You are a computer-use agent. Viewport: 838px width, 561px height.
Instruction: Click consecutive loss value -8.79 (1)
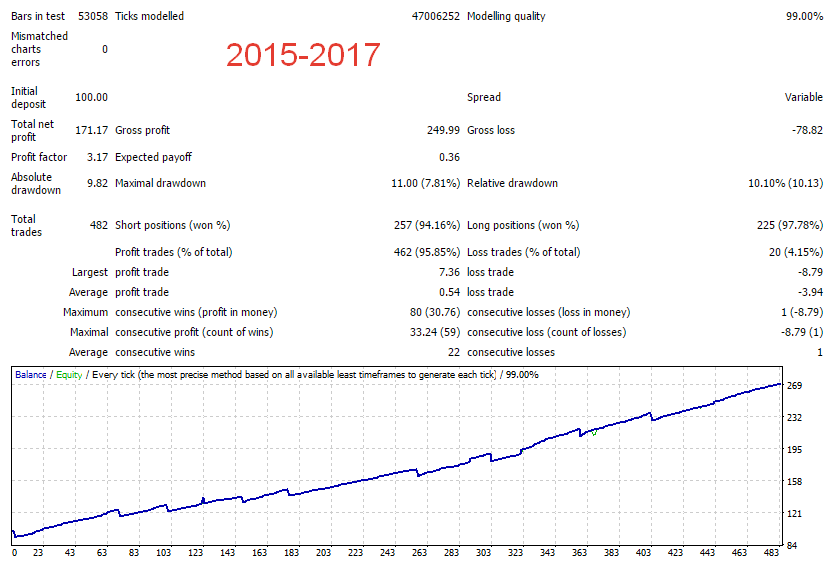[802, 332]
